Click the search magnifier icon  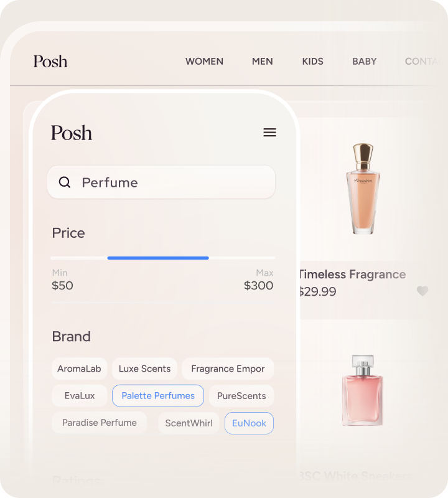click(x=65, y=182)
